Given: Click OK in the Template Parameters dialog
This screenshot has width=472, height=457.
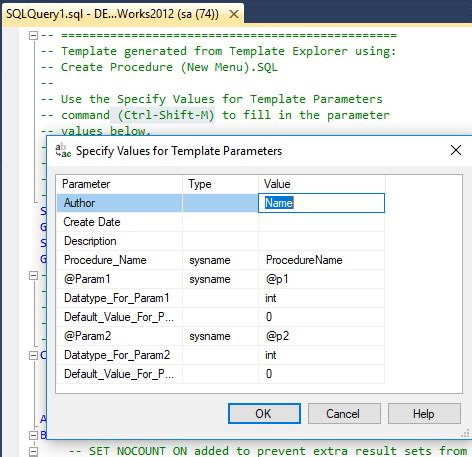Looking at the screenshot, I should click(x=264, y=414).
